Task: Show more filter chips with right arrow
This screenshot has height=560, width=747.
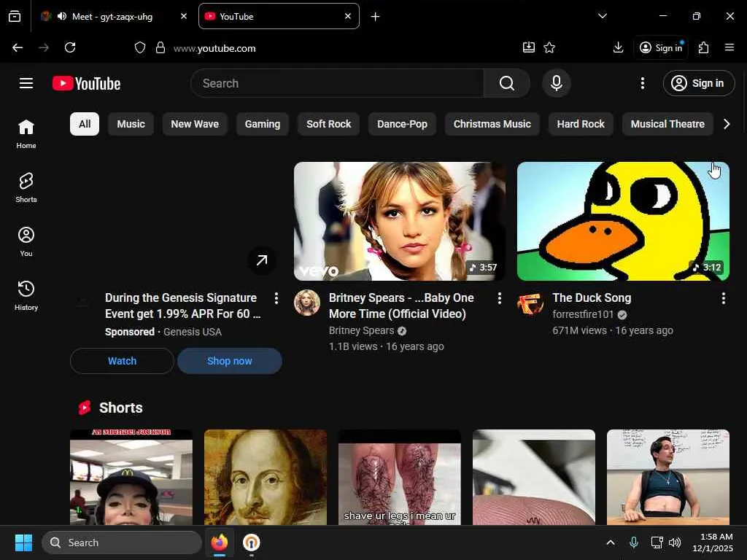Action: coord(727,124)
